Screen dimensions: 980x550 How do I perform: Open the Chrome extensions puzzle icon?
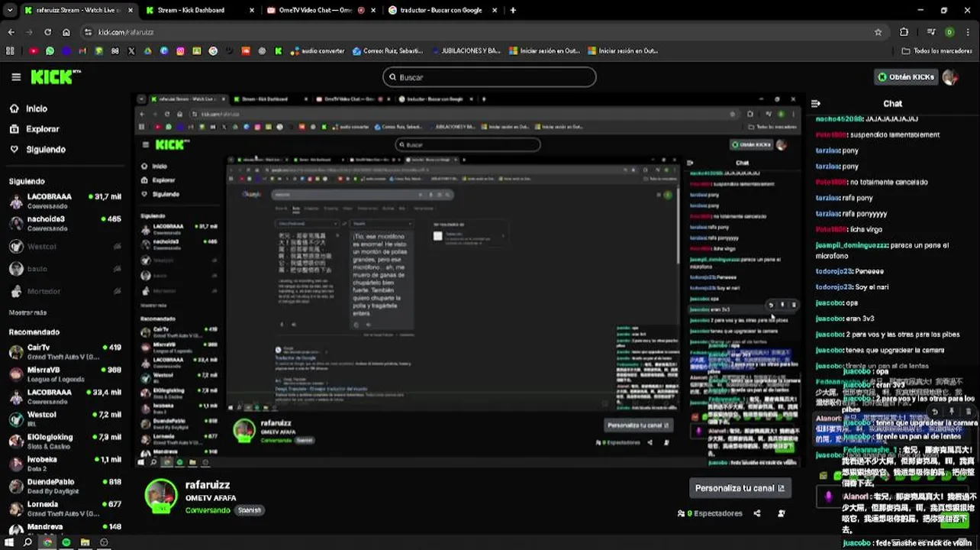(x=904, y=32)
